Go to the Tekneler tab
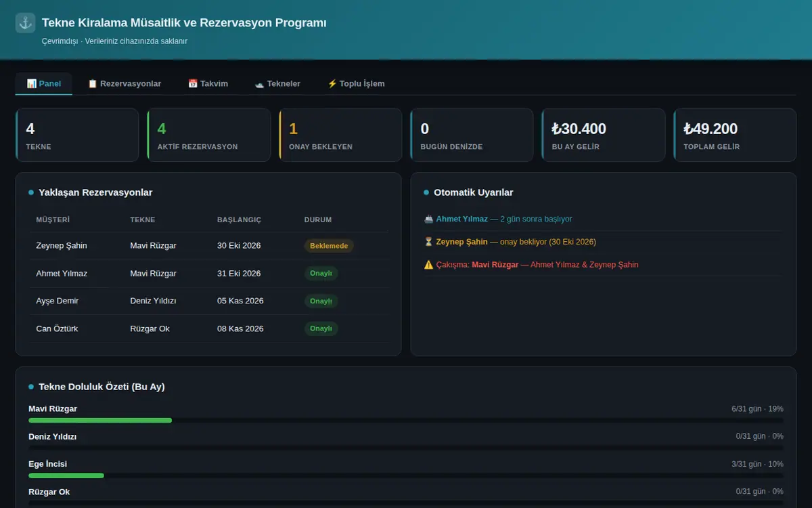 (x=277, y=84)
